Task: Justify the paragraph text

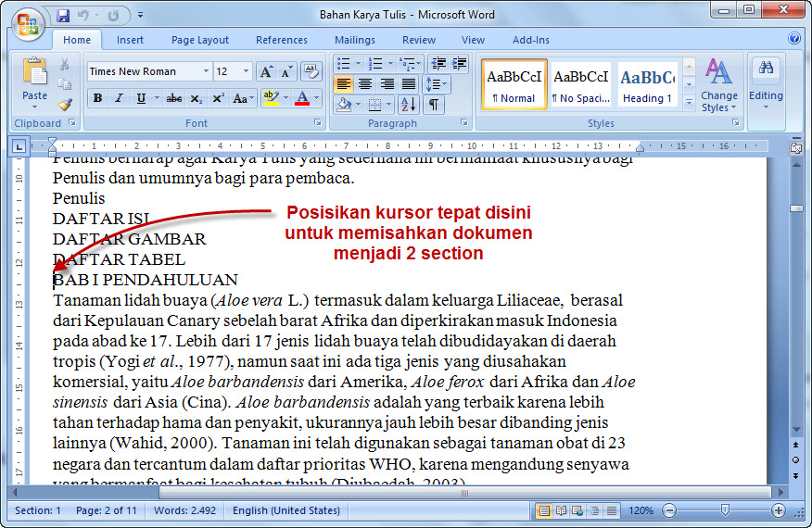Action: (x=409, y=84)
